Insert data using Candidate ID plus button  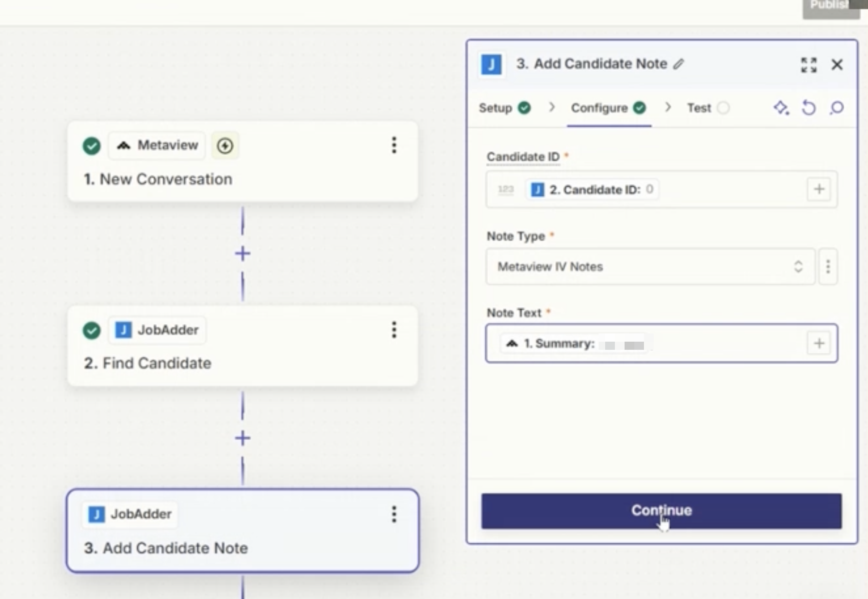point(819,189)
